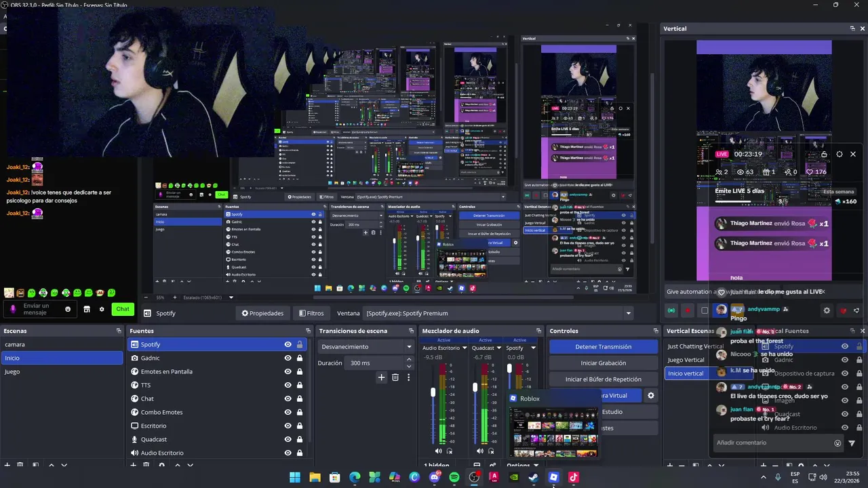868x488 pixels.
Task: Open Windows Start menu
Action: pos(295,477)
